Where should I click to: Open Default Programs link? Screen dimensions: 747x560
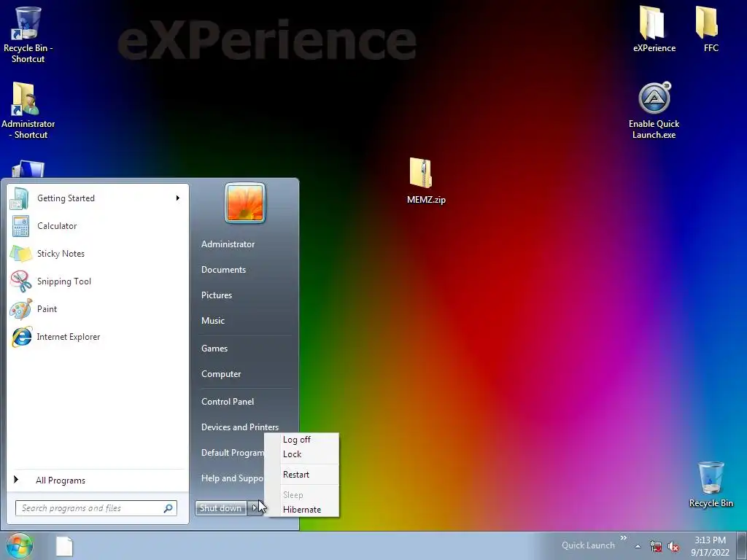pos(232,453)
